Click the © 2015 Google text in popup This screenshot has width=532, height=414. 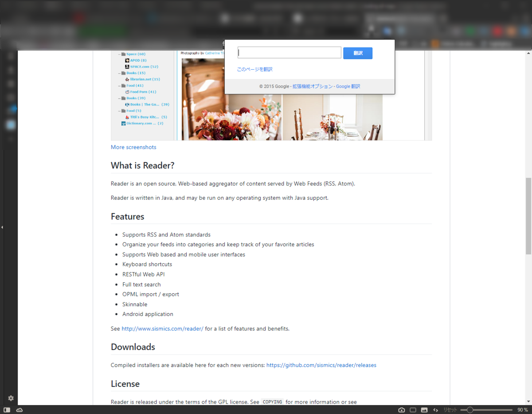[x=274, y=87]
